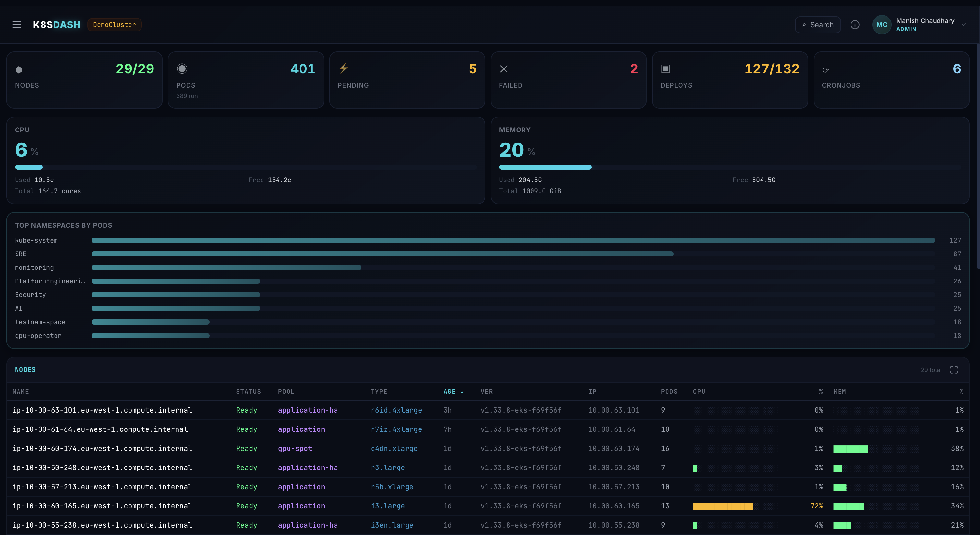Open the DemoCluster selector badge
Viewport: 980px width, 535px height.
coord(114,24)
